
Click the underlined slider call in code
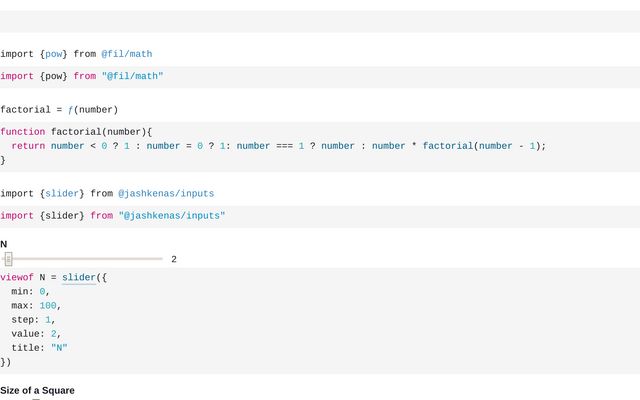[x=79, y=277]
